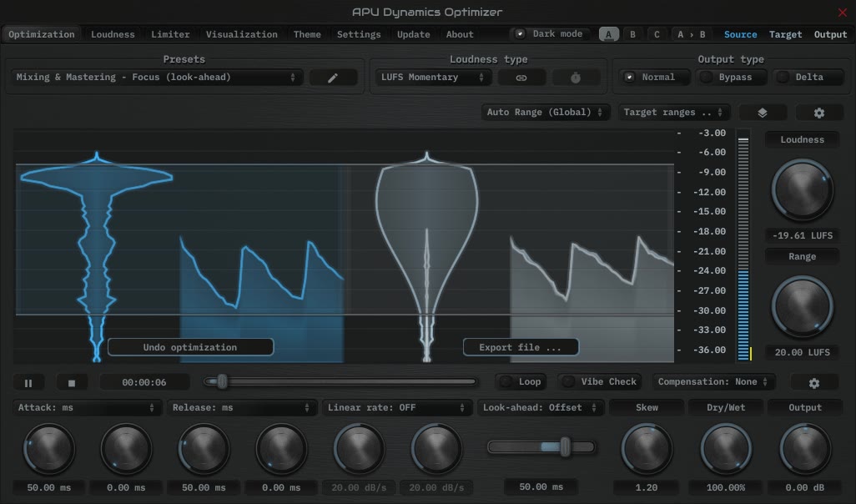Viewport: 856px width, 504px height.
Task: Open the Linear rate: OFF dropdown
Action: (396, 408)
